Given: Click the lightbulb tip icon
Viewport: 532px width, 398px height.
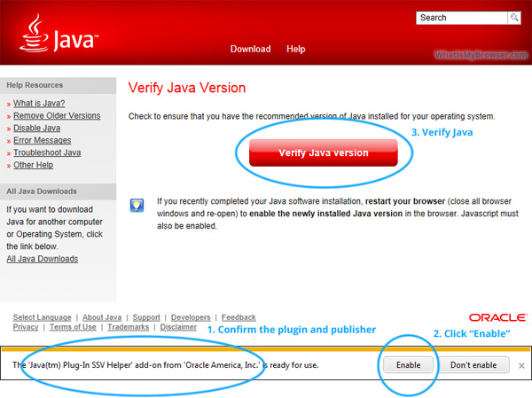Looking at the screenshot, I should (x=137, y=206).
